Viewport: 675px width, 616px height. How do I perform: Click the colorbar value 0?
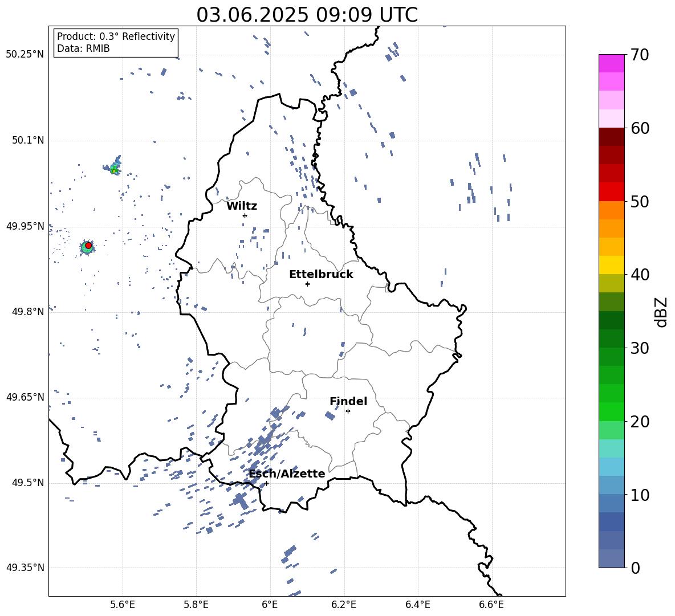click(x=635, y=568)
